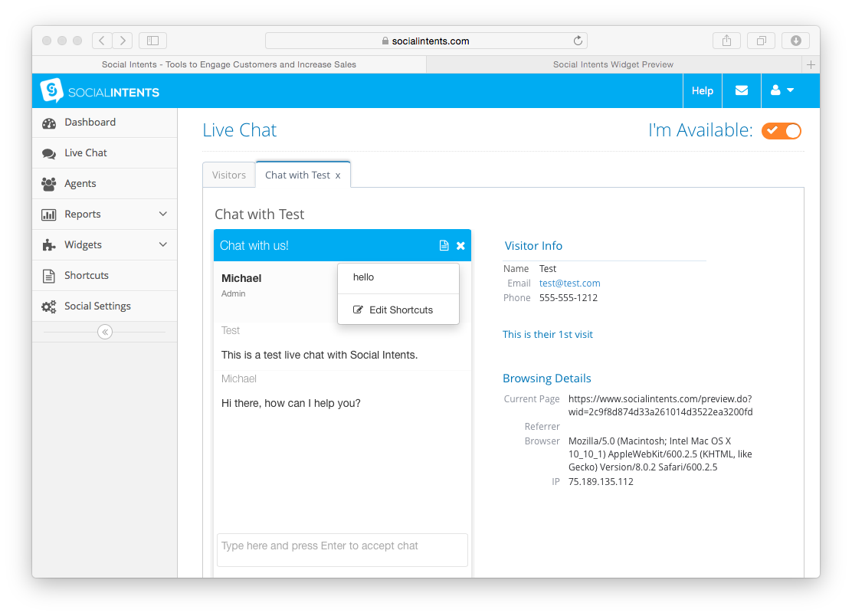Image resolution: width=852 pixels, height=616 pixels.
Task: Open the Agents sidebar item
Action: [x=104, y=184]
